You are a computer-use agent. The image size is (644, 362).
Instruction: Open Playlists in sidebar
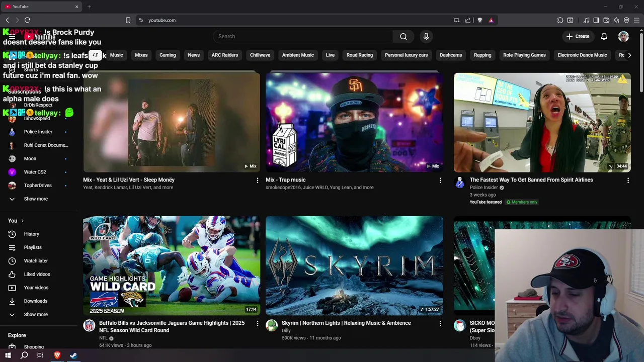click(38, 247)
